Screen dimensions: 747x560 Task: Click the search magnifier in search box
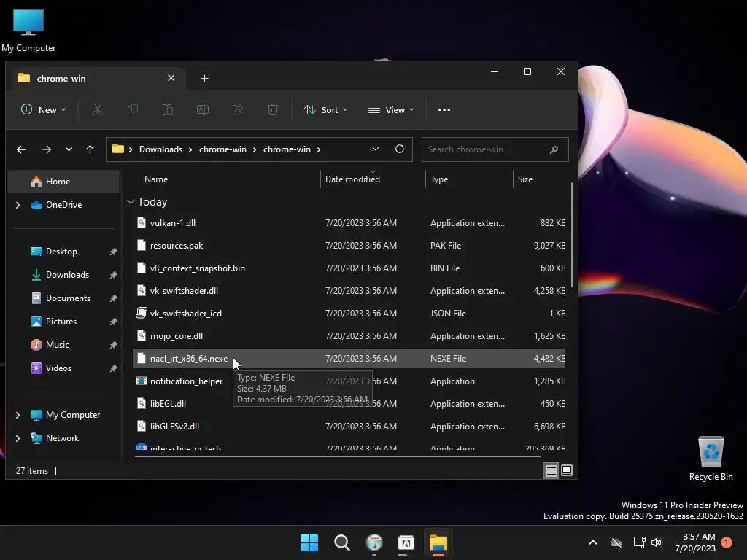click(554, 149)
